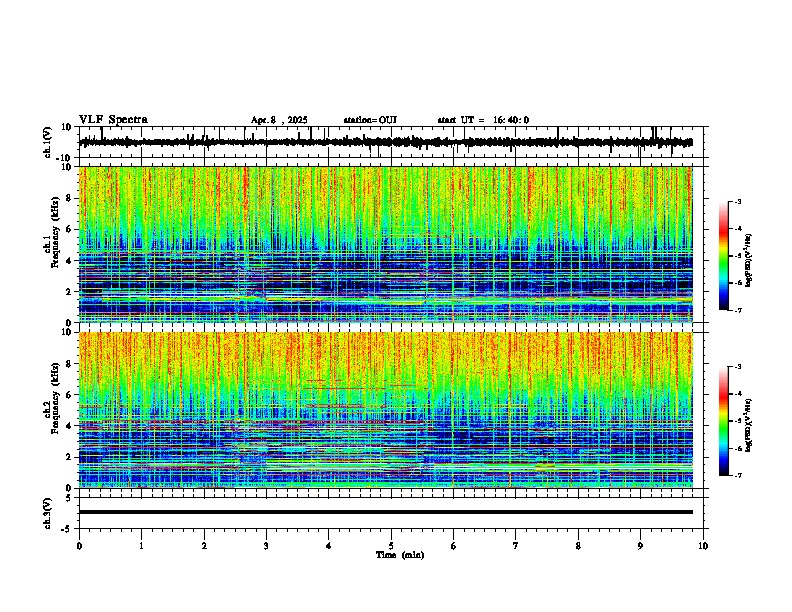792x612 pixels.
Task: Click inside the ch.2 spectrogram panel
Action: (385, 410)
